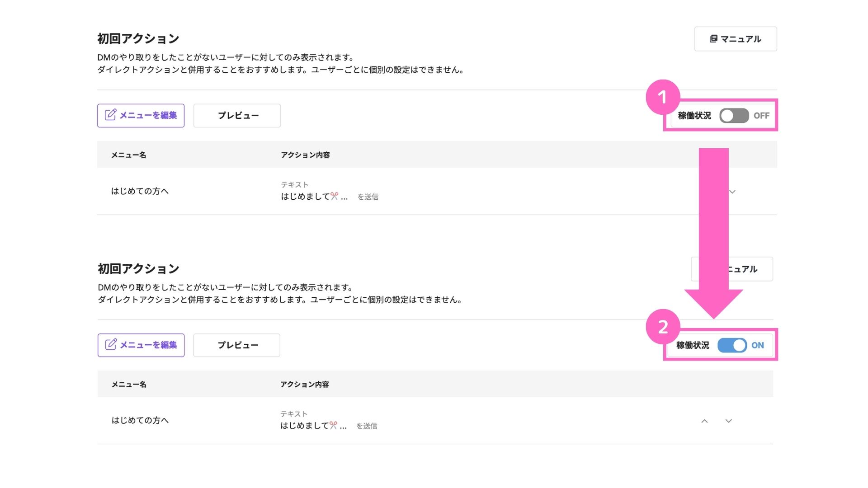Click the ON label beside blue toggle
Image resolution: width=868 pixels, height=488 pixels.
coord(758,345)
